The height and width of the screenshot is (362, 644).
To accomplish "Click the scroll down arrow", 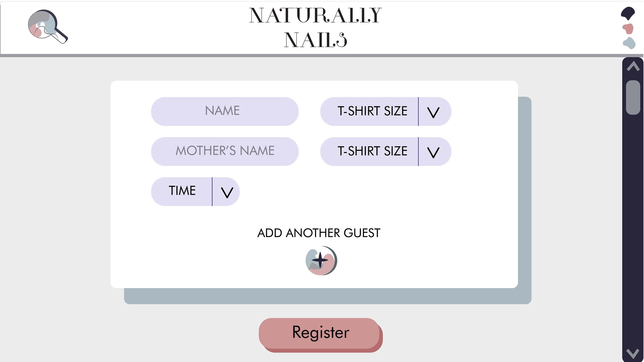I will [x=633, y=353].
